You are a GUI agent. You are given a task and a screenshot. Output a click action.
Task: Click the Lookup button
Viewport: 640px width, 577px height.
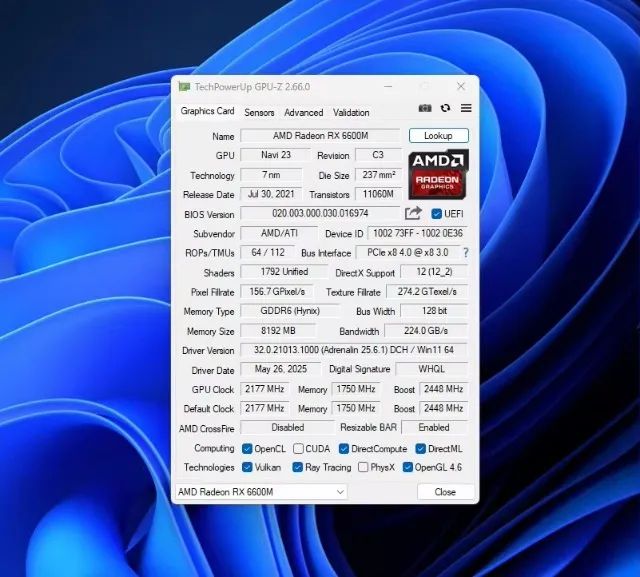click(x=439, y=135)
